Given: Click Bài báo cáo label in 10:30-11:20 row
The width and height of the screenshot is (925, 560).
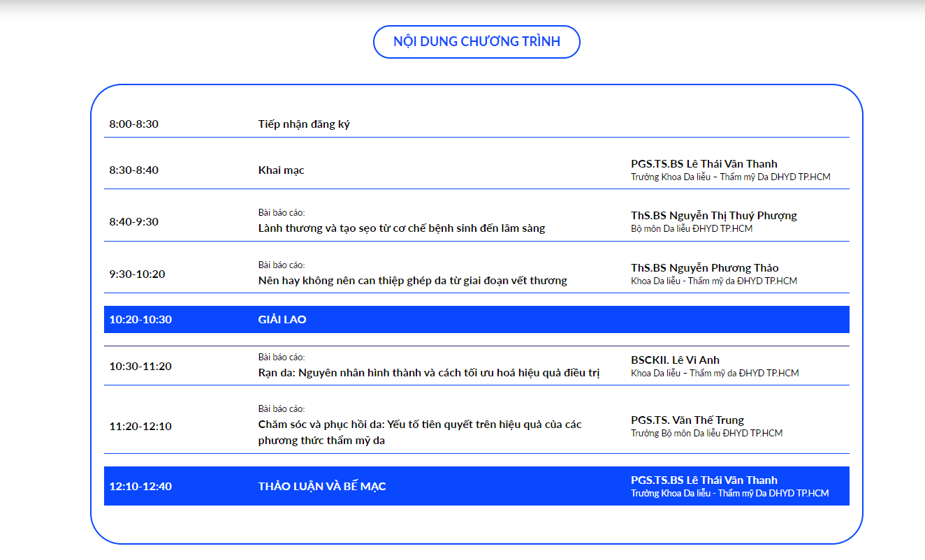Looking at the screenshot, I should click(x=282, y=358).
